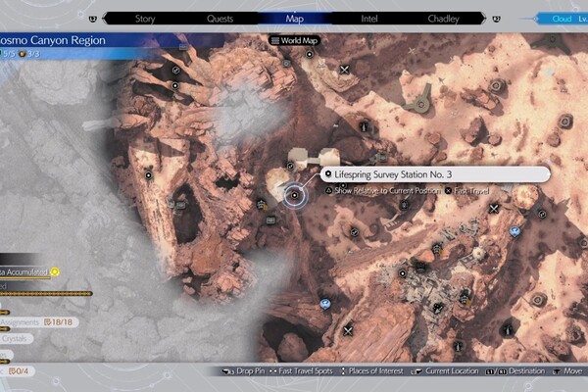Click the L2 previous-tab icon
The image size is (588, 392).
pos(93,19)
